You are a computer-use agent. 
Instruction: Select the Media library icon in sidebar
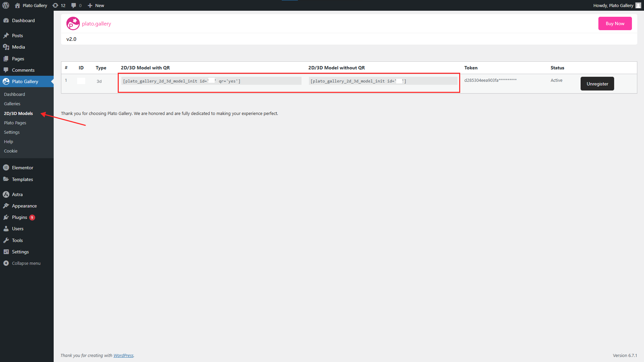[x=7, y=47]
